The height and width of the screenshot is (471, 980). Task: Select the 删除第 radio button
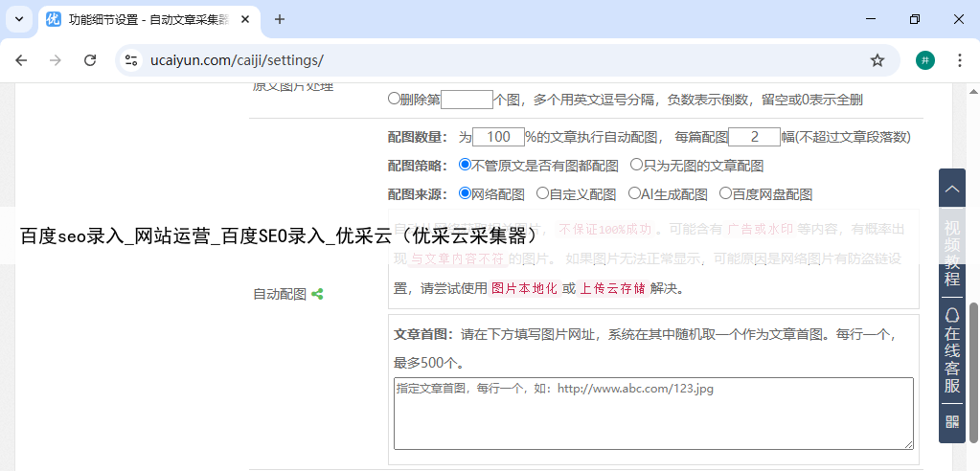(394, 99)
